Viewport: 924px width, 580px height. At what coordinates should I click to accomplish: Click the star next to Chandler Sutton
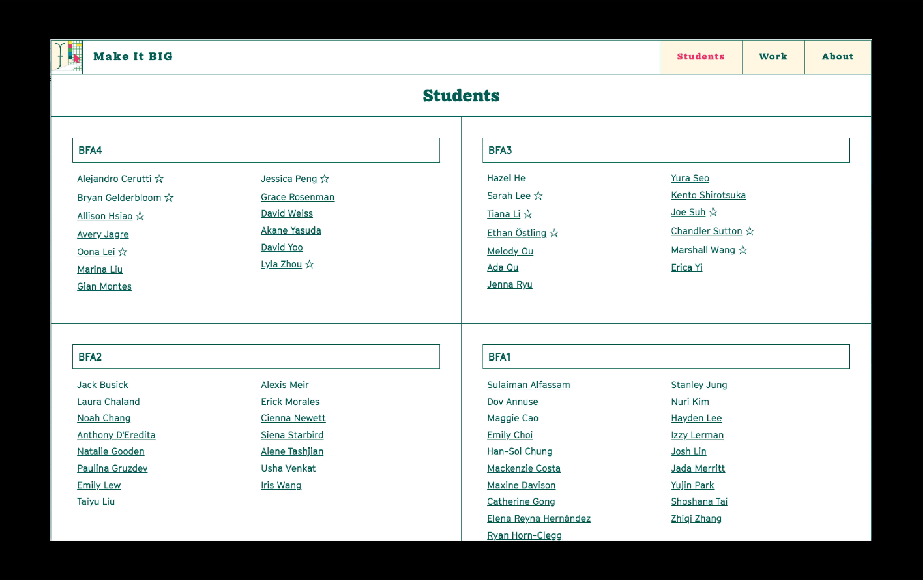pos(750,231)
